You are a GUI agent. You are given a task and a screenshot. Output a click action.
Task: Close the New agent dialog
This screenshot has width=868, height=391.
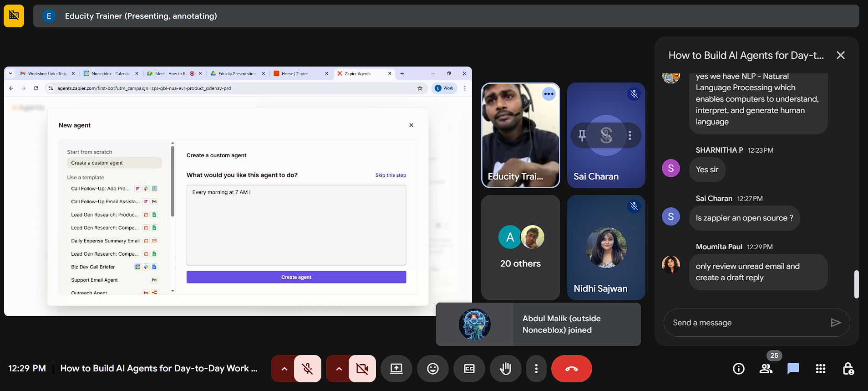pyautogui.click(x=411, y=125)
